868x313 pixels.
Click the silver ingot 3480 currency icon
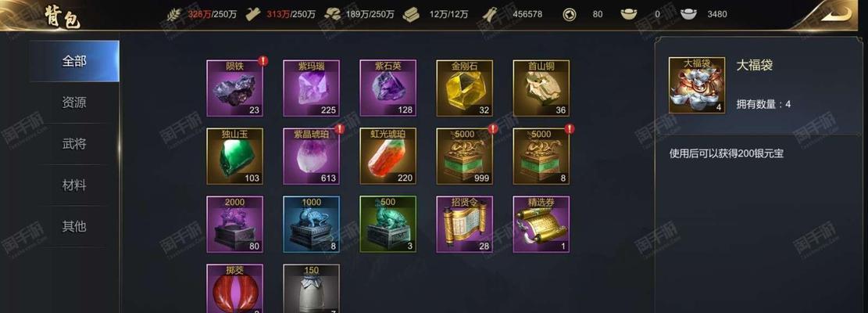pyautogui.click(x=688, y=14)
